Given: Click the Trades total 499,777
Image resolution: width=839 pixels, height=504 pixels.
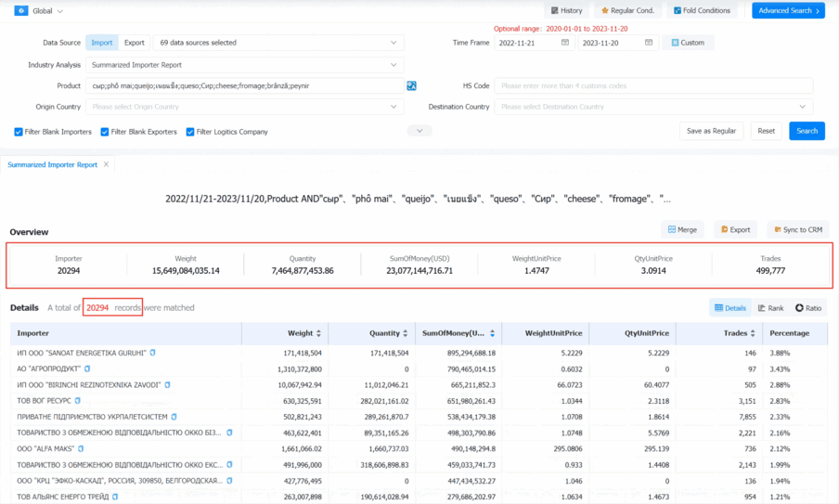Looking at the screenshot, I should (x=770, y=271).
